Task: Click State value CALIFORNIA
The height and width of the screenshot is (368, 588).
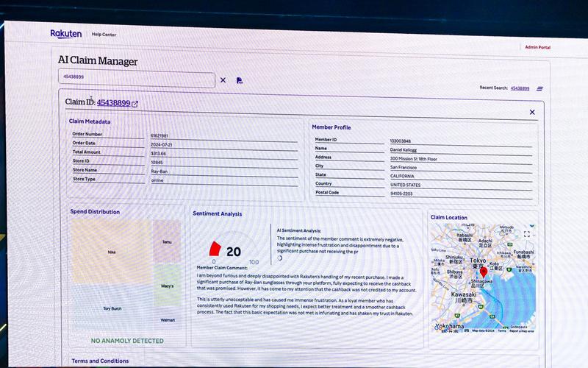Action: tap(402, 176)
